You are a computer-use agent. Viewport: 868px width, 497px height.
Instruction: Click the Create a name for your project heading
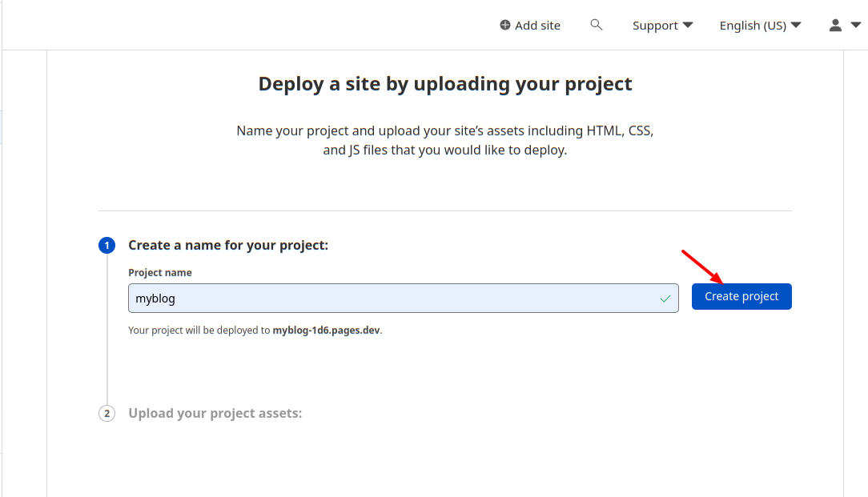(228, 246)
